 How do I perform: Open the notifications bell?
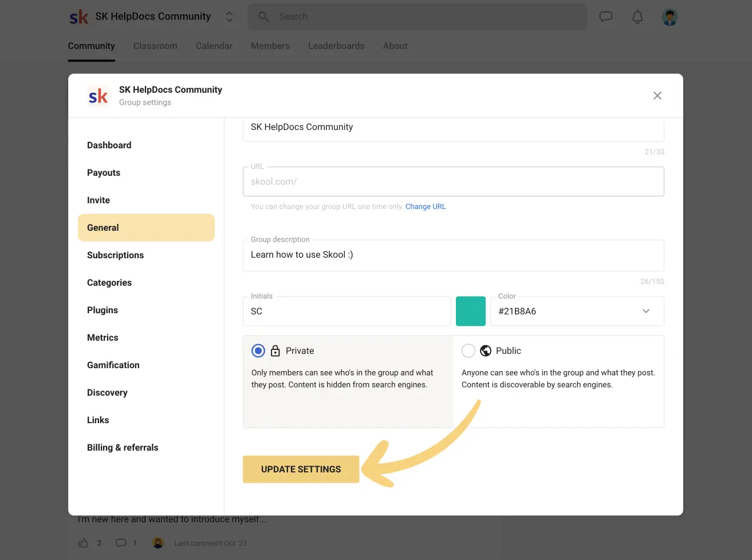click(637, 17)
